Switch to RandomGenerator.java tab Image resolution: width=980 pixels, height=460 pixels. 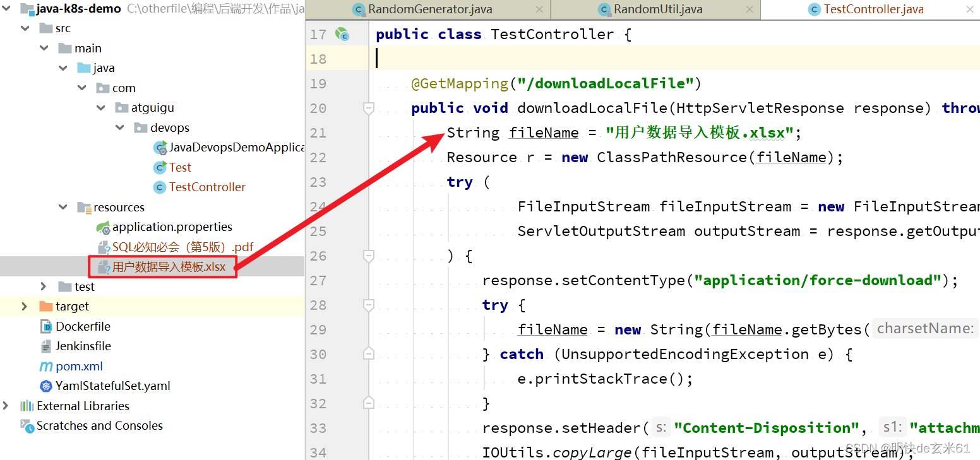pos(430,9)
